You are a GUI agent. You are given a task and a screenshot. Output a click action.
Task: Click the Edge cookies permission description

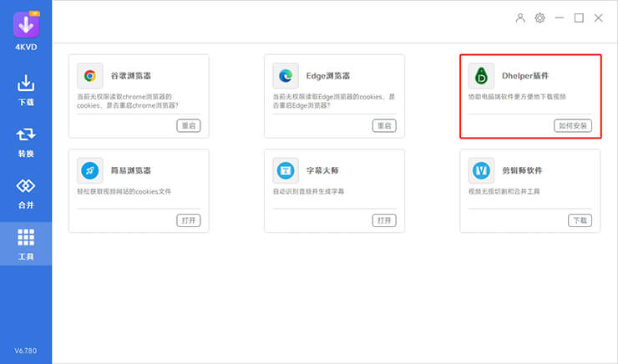pyautogui.click(x=334, y=101)
